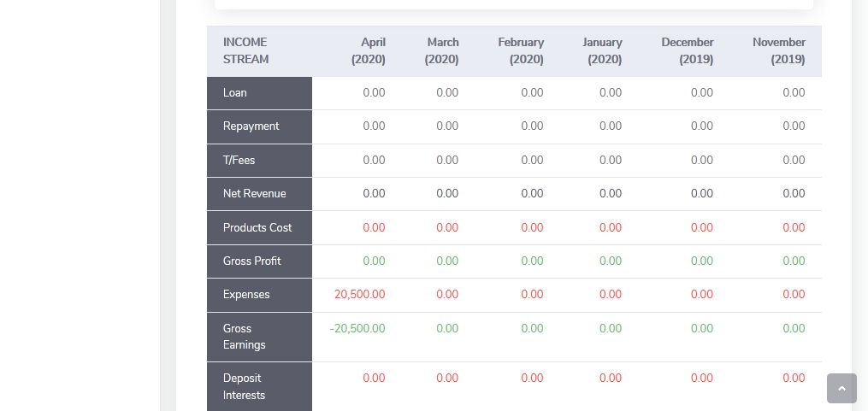Click the March (2020) column header
This screenshot has width=868, height=411.
pyautogui.click(x=442, y=51)
